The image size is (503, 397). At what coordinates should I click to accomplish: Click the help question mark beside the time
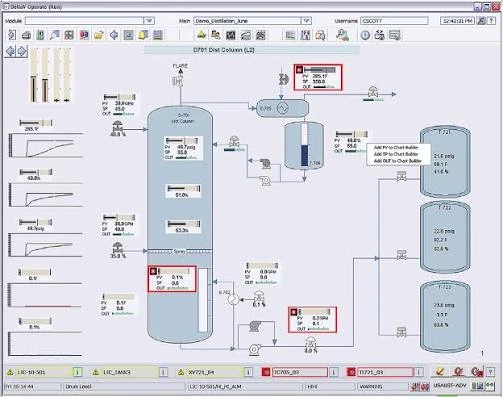tap(491, 21)
